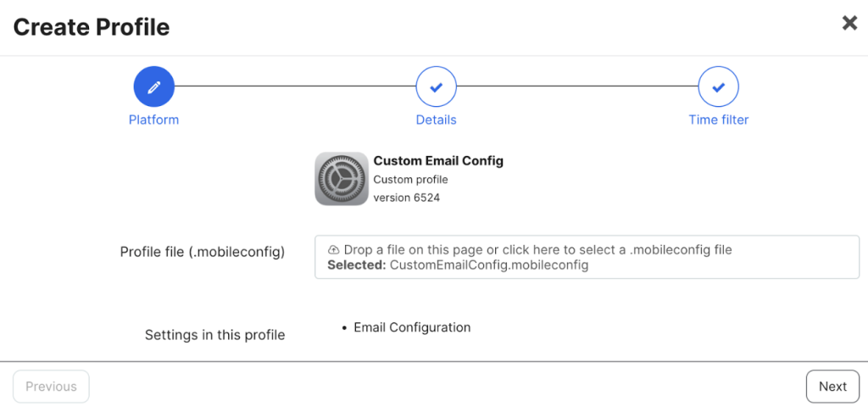
Task: Click the Profile file (.mobileconfig) label
Action: coord(203,253)
